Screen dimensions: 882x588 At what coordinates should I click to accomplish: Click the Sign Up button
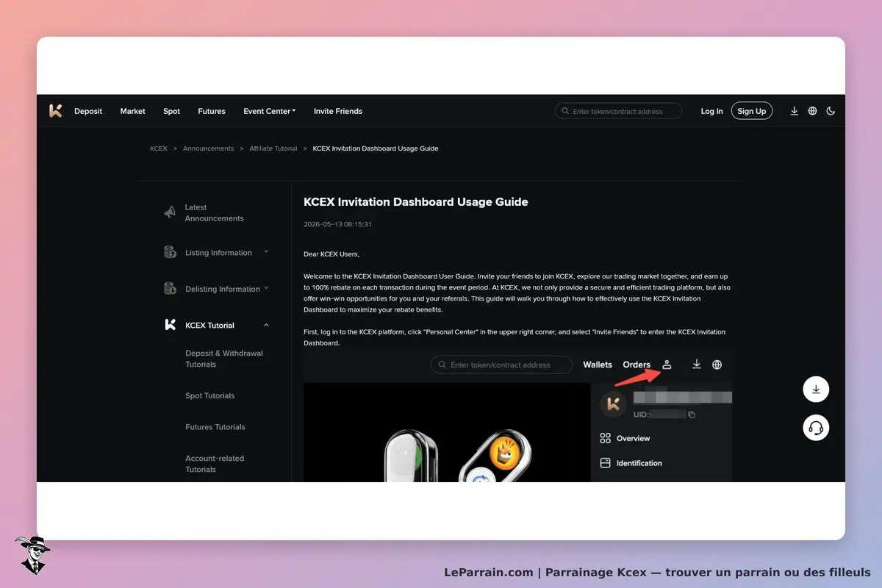[x=751, y=111]
